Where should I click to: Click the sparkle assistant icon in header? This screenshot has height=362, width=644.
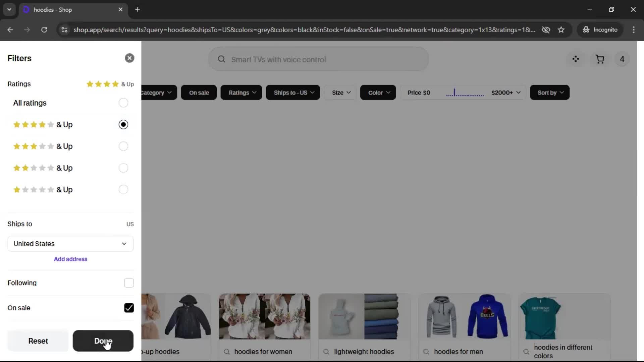pos(576,59)
